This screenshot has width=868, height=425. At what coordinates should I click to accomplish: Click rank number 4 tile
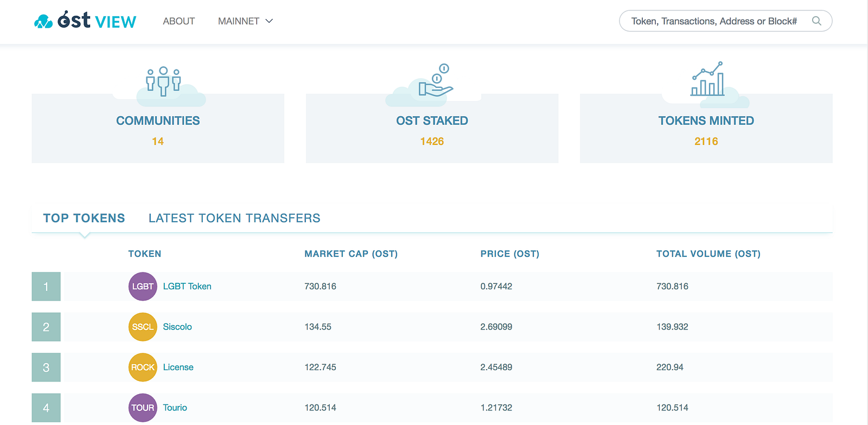[x=46, y=408]
